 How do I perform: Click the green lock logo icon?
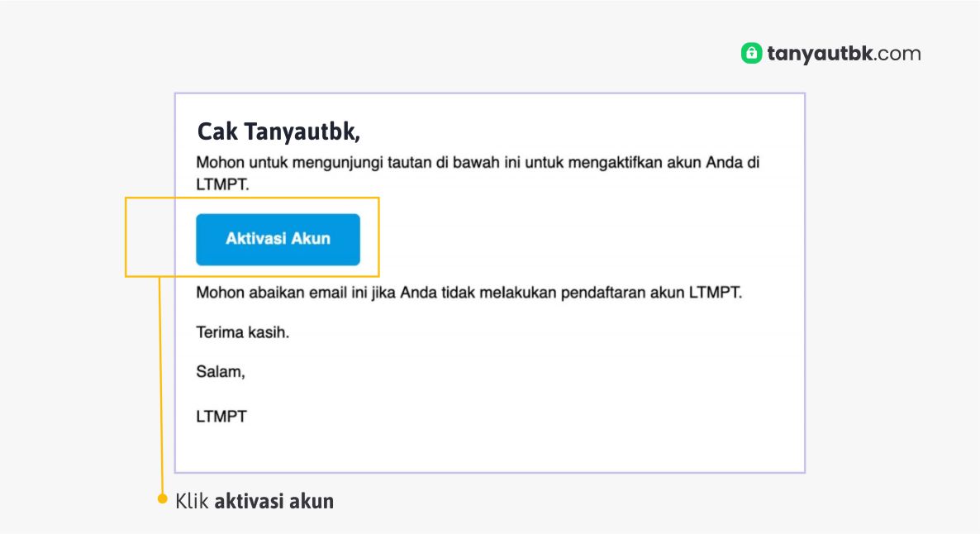(751, 54)
